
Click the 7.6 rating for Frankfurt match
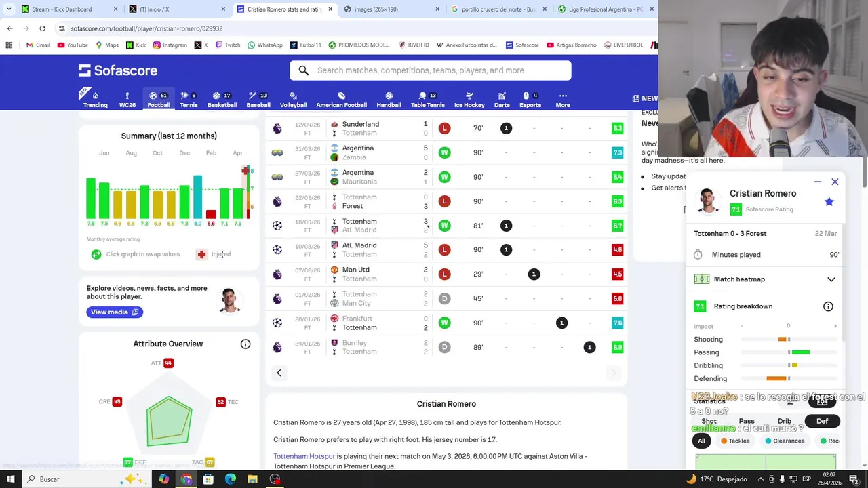(x=617, y=323)
